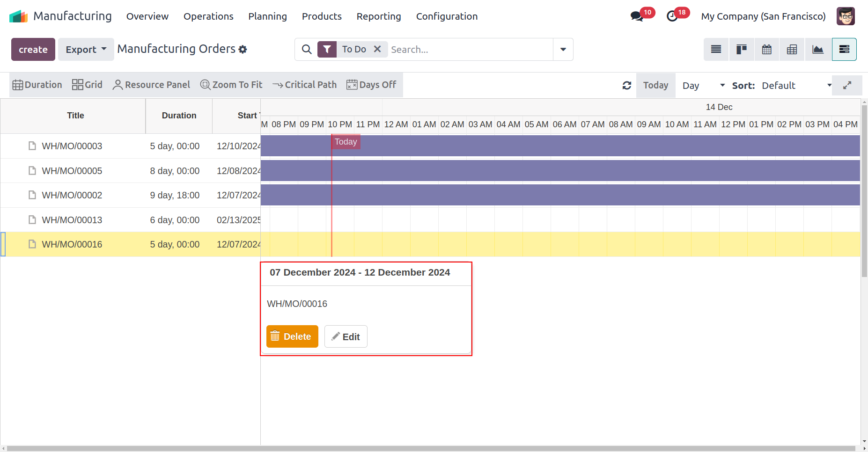Open the calendar view
The image size is (868, 452).
click(x=767, y=50)
